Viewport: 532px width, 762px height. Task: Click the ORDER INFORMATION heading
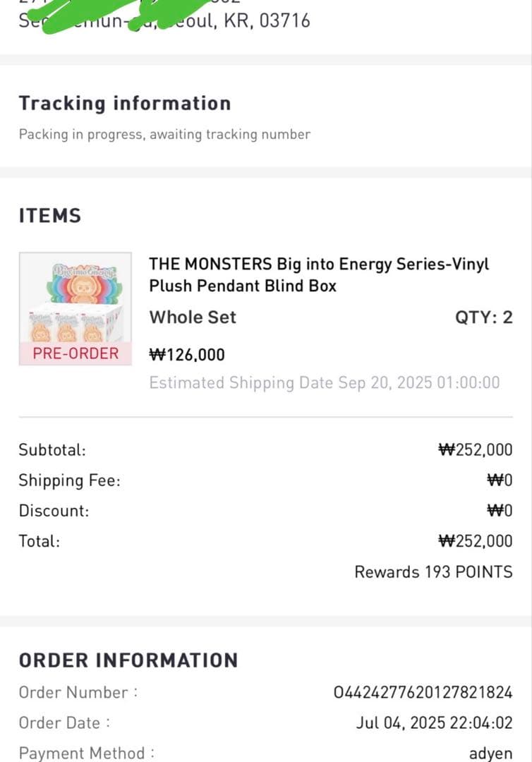128,660
